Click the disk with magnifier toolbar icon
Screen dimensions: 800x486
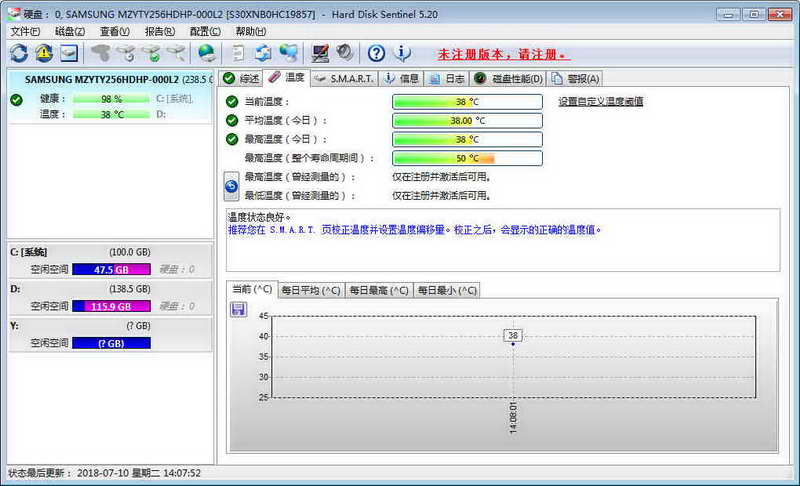click(x=176, y=53)
